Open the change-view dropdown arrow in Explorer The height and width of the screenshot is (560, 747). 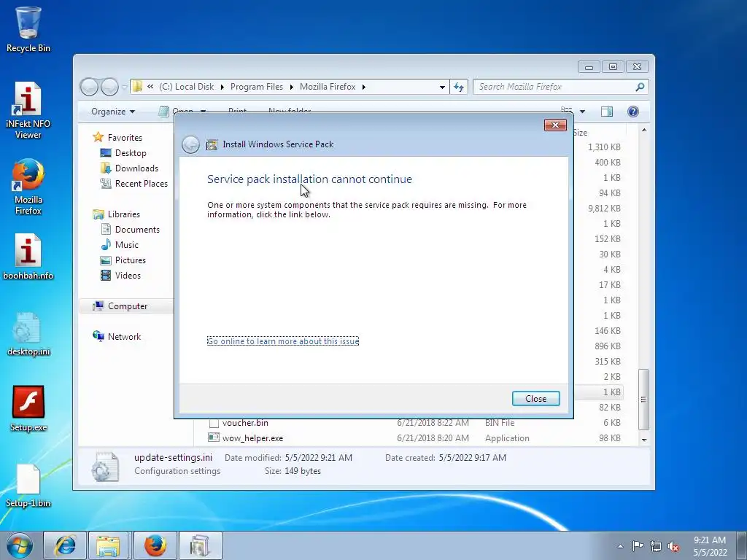coord(582,112)
